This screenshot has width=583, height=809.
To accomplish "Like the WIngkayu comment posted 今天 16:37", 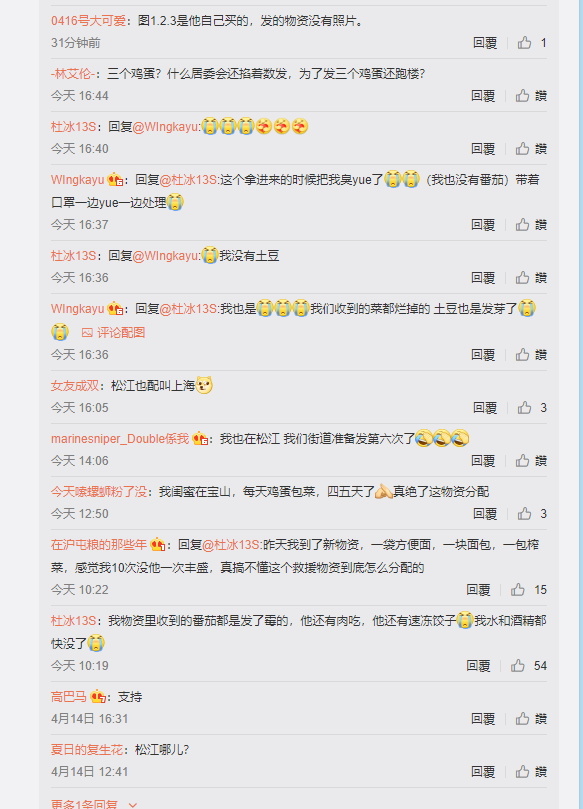I will pyautogui.click(x=523, y=224).
